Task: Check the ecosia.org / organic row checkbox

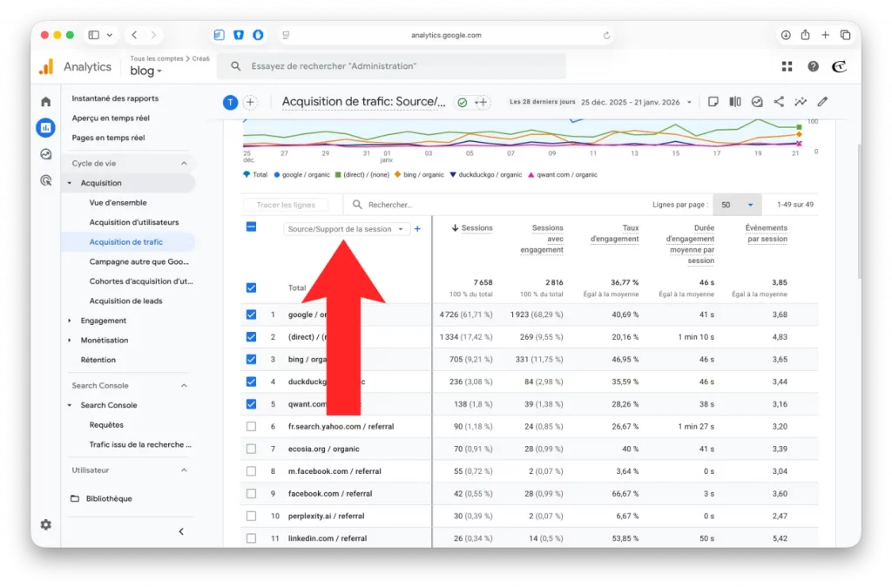Action: point(252,449)
